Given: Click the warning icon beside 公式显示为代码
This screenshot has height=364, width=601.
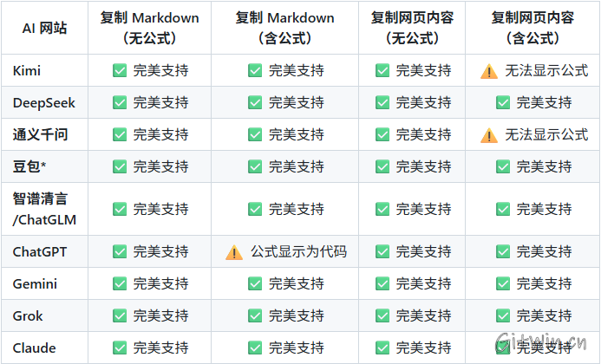Looking at the screenshot, I should pyautogui.click(x=234, y=252).
